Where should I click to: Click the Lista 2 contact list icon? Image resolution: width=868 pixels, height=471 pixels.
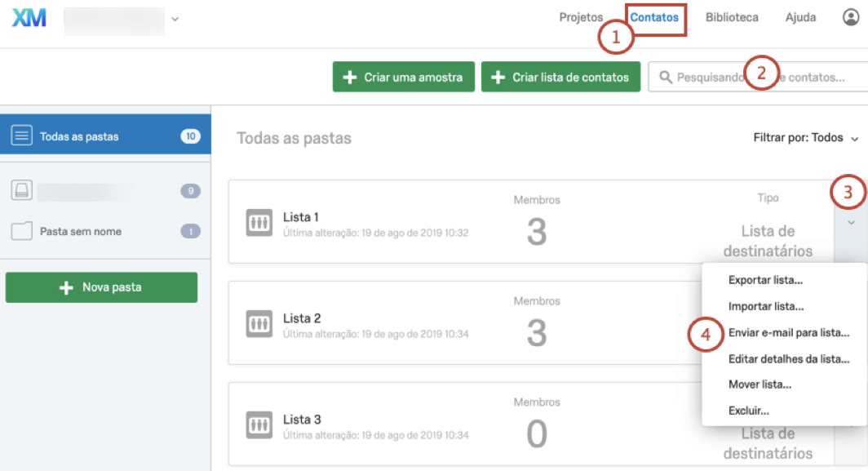[259, 324]
